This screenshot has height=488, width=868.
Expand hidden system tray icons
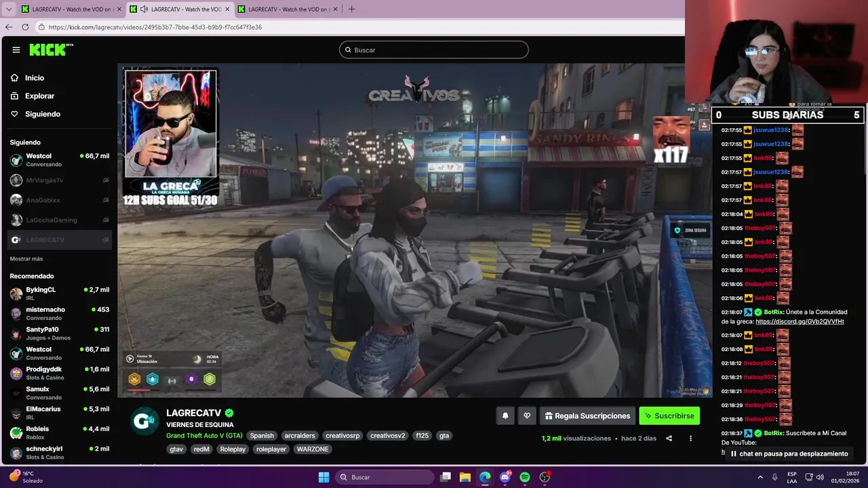click(759, 477)
